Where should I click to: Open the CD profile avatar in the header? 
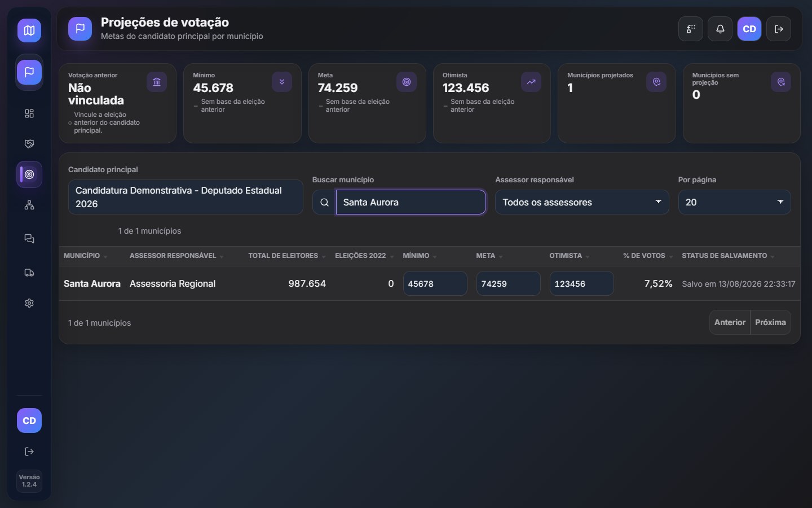(749, 29)
